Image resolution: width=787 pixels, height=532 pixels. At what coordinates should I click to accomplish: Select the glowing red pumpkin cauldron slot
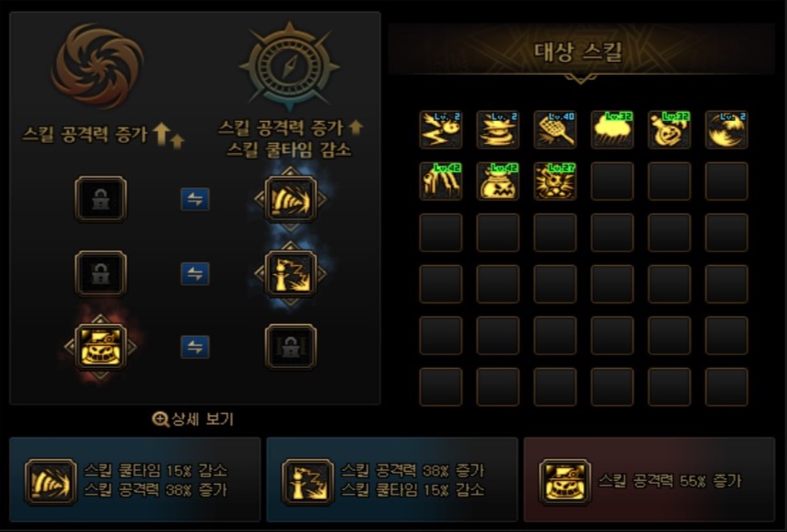point(100,347)
